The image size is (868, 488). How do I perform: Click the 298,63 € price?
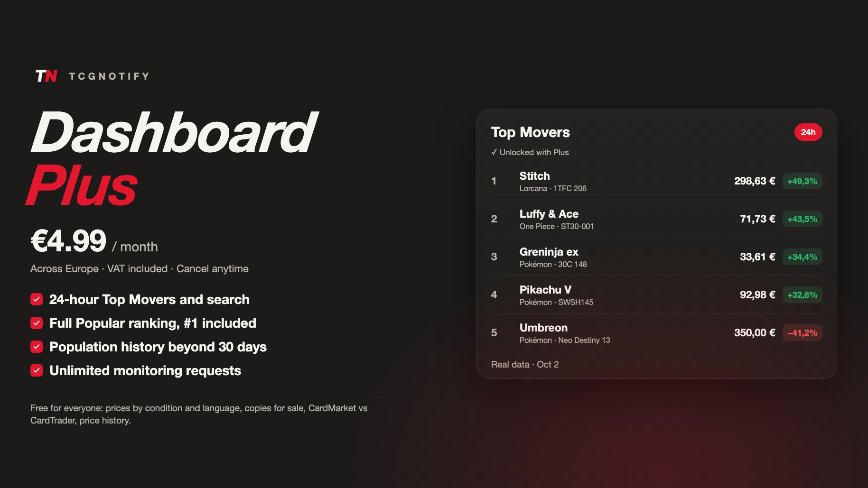click(755, 181)
